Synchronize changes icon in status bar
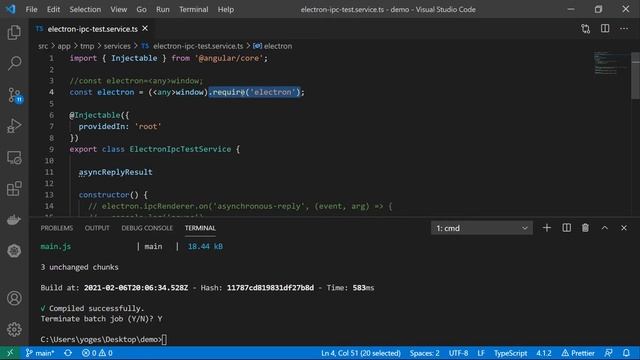Image resolution: width=640 pixels, height=360 pixels. coord(68,353)
